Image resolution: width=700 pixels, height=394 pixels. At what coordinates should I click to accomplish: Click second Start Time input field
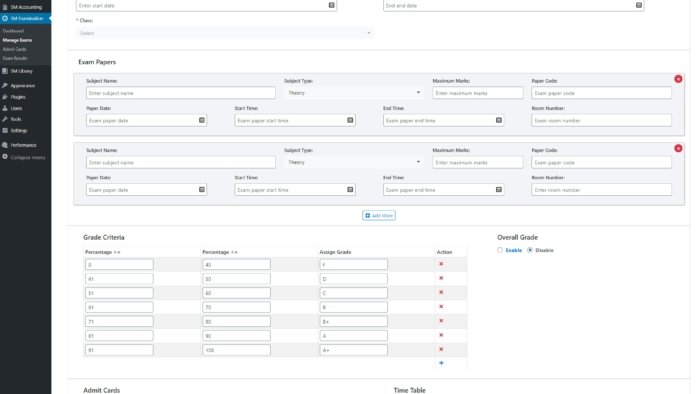[x=295, y=190]
